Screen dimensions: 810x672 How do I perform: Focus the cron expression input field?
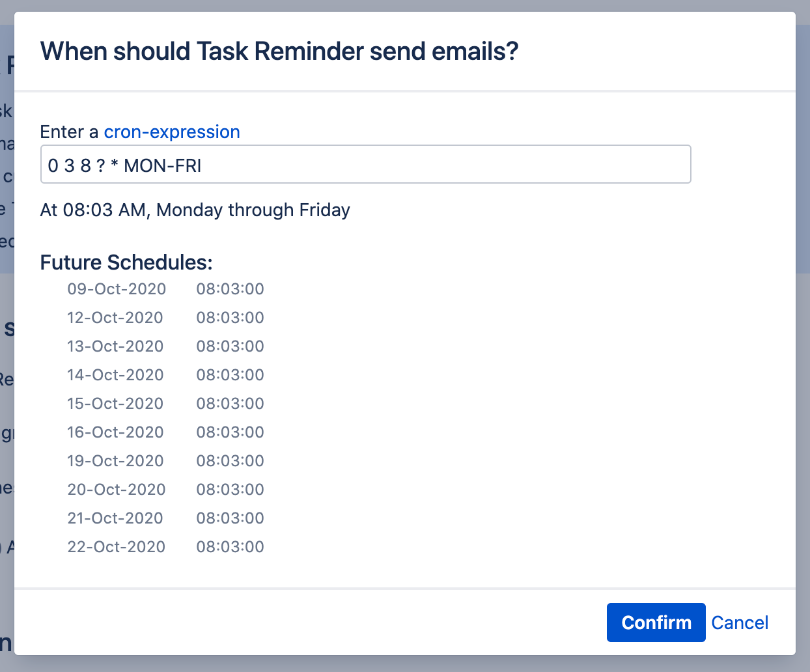[365, 165]
